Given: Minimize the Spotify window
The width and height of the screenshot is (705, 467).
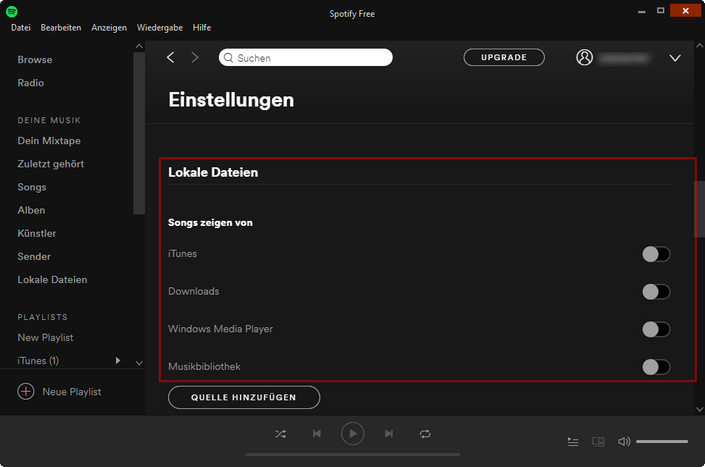Looking at the screenshot, I should click(642, 11).
